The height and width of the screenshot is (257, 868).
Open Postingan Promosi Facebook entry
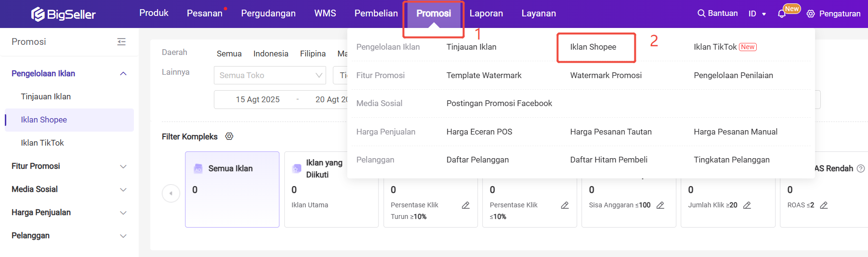point(499,103)
